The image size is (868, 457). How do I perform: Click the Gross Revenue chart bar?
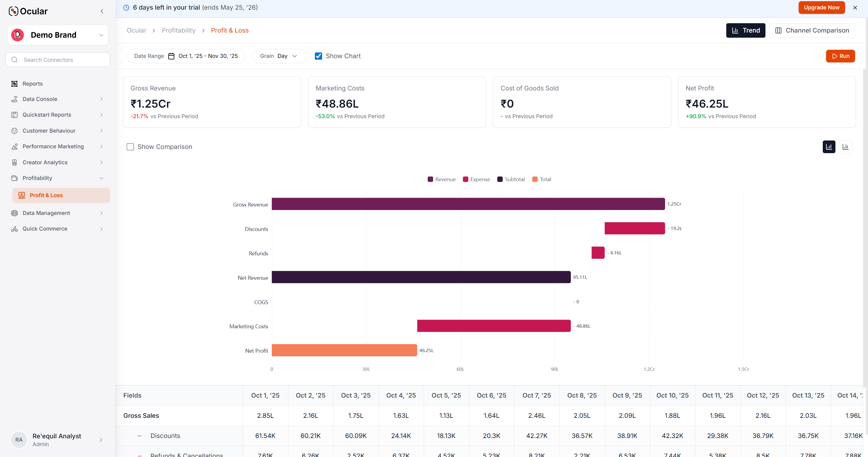[468, 204]
